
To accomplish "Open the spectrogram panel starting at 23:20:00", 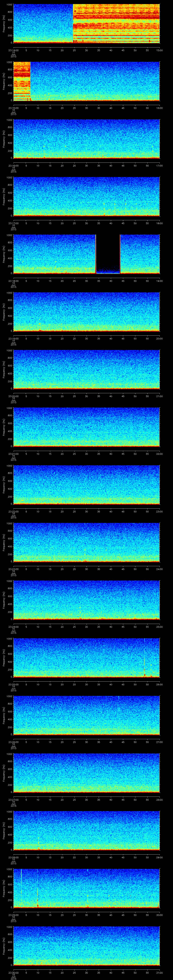I will (x=86, y=369).
